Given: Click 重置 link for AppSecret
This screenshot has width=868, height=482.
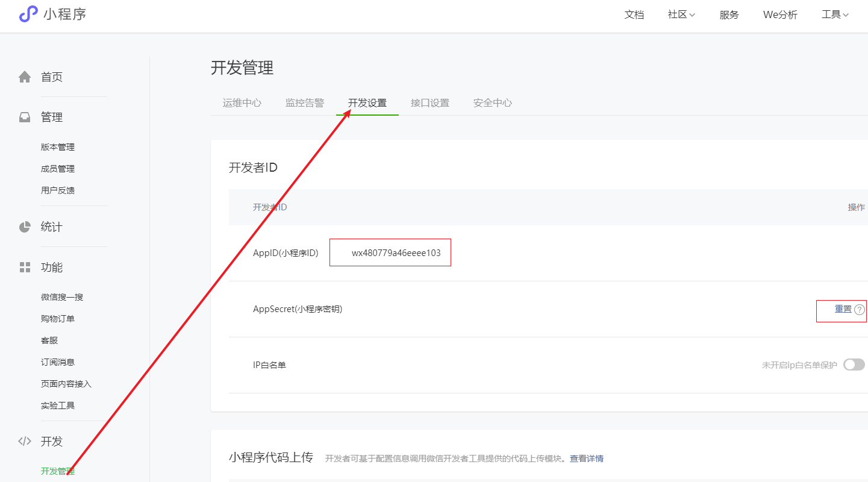Looking at the screenshot, I should (843, 309).
